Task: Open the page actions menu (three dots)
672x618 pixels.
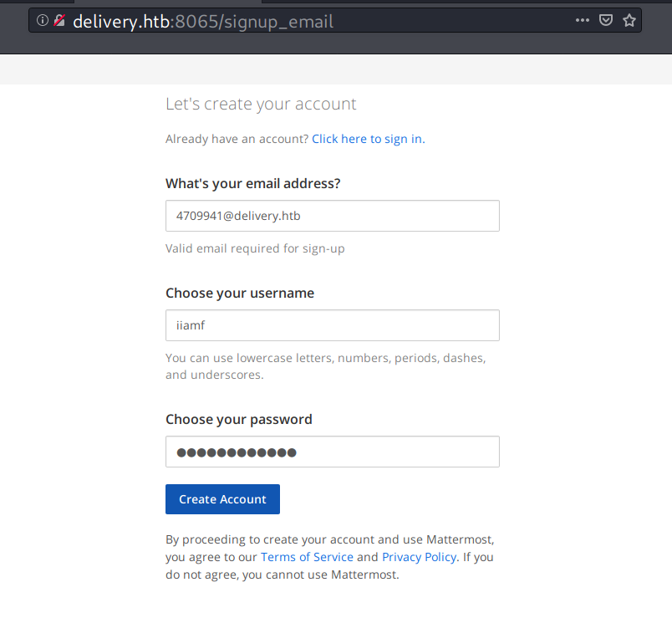Action: [583, 20]
